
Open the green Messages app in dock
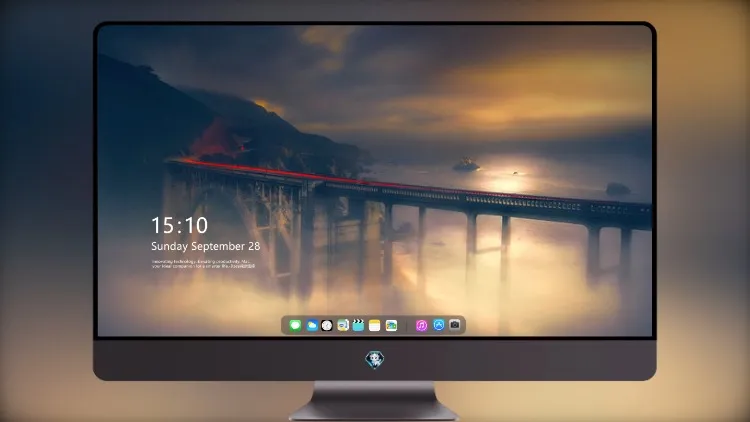[295, 325]
